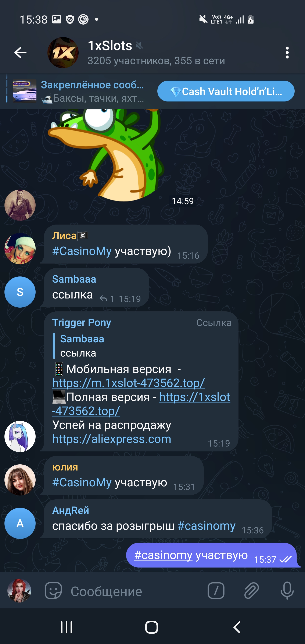Open the 1xSlots group avatar
The height and width of the screenshot is (644, 305).
coord(63,53)
